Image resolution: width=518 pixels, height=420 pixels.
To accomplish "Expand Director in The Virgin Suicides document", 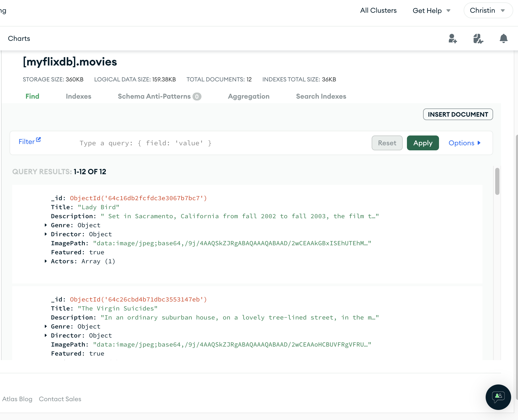I will (46, 335).
